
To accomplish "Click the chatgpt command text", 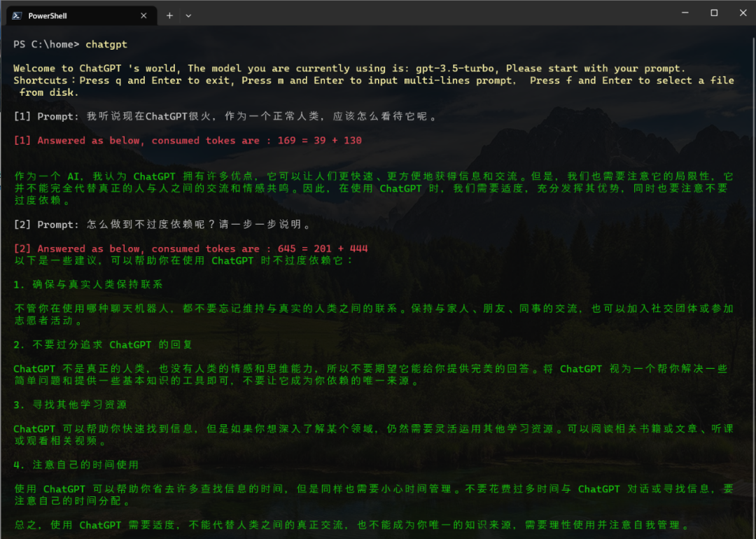I will tap(106, 43).
